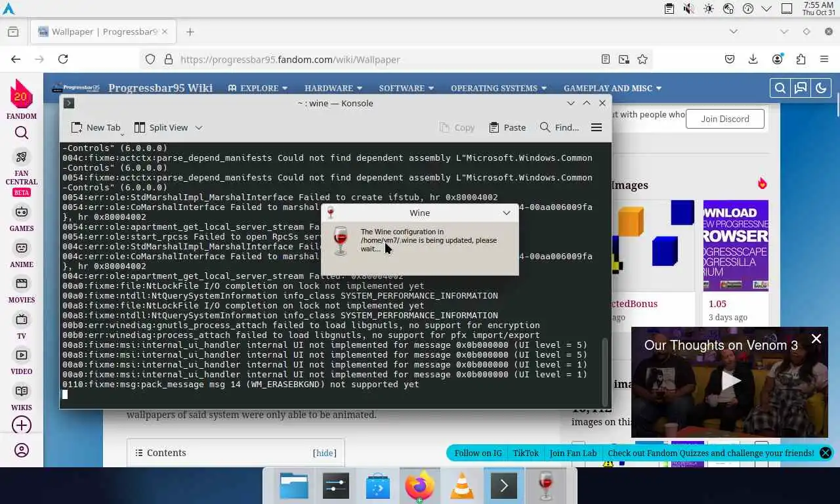Open the wiki discussions icon
Screen dimensions: 840x504
[801, 88]
